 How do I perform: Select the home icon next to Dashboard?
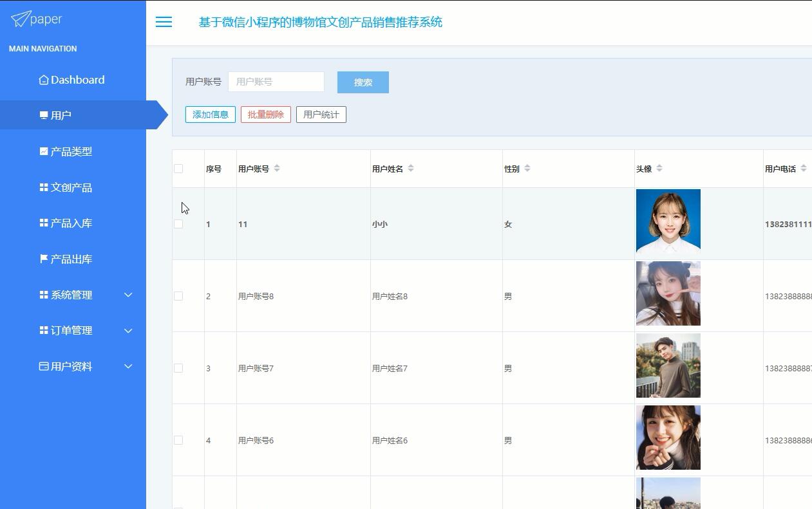click(x=43, y=79)
